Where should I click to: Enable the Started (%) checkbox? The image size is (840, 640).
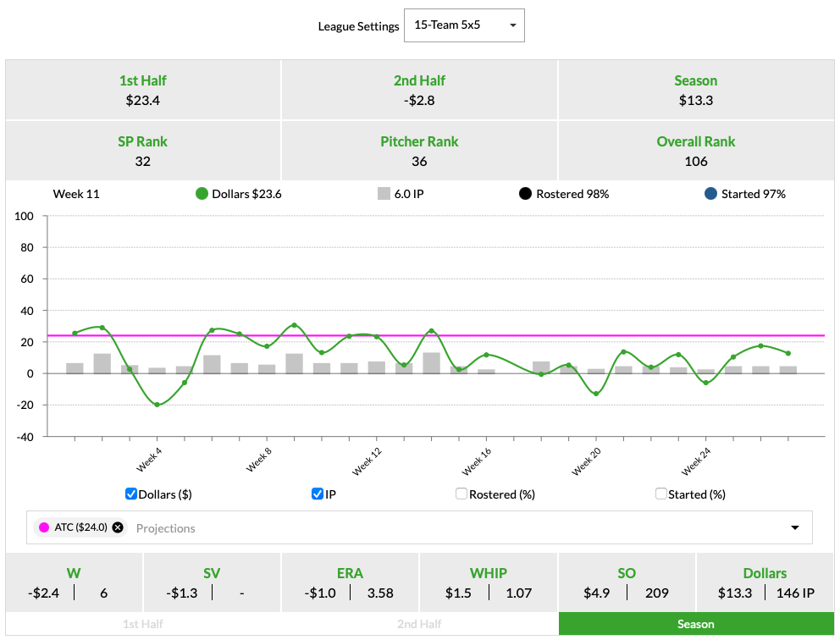coord(661,494)
